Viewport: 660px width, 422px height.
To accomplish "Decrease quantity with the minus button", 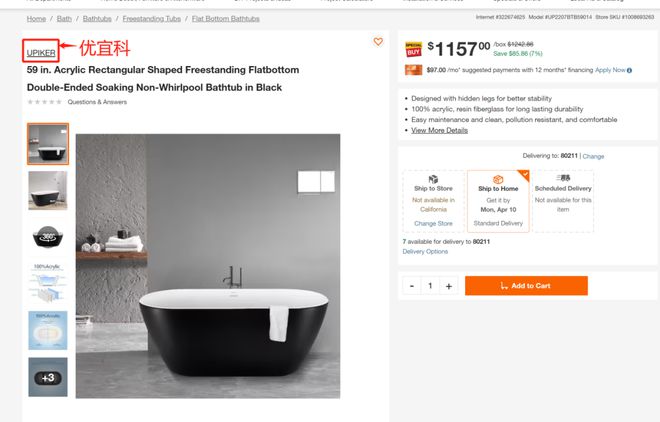I will (412, 286).
